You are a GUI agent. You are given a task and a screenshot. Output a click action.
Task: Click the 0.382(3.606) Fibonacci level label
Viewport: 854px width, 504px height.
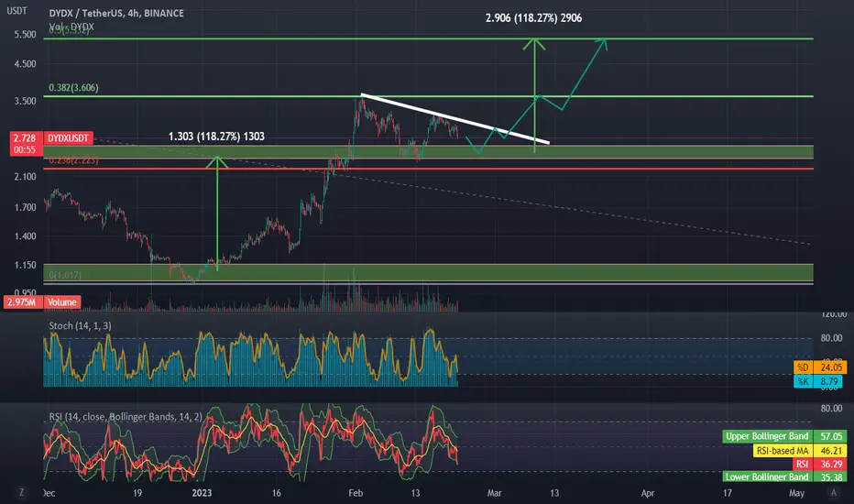(73, 88)
